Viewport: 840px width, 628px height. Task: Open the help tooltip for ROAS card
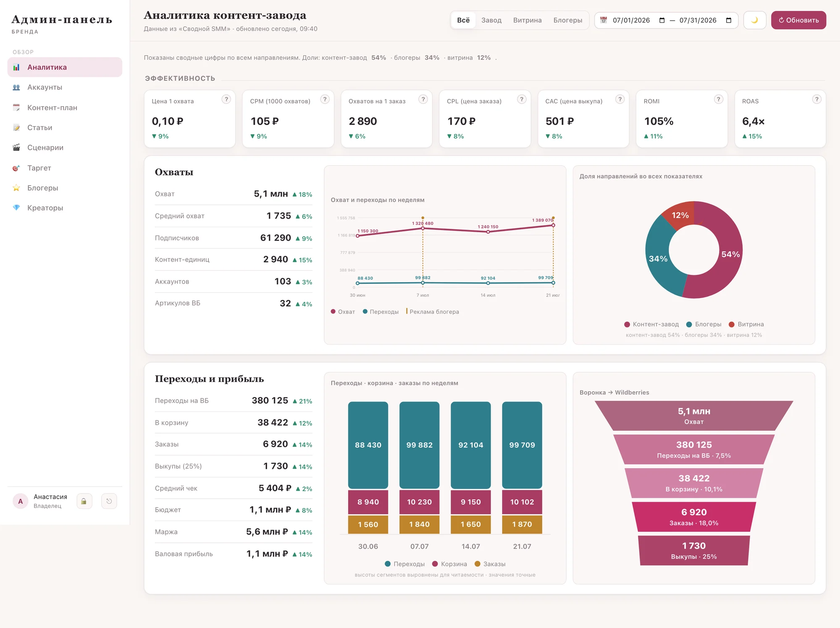click(816, 99)
